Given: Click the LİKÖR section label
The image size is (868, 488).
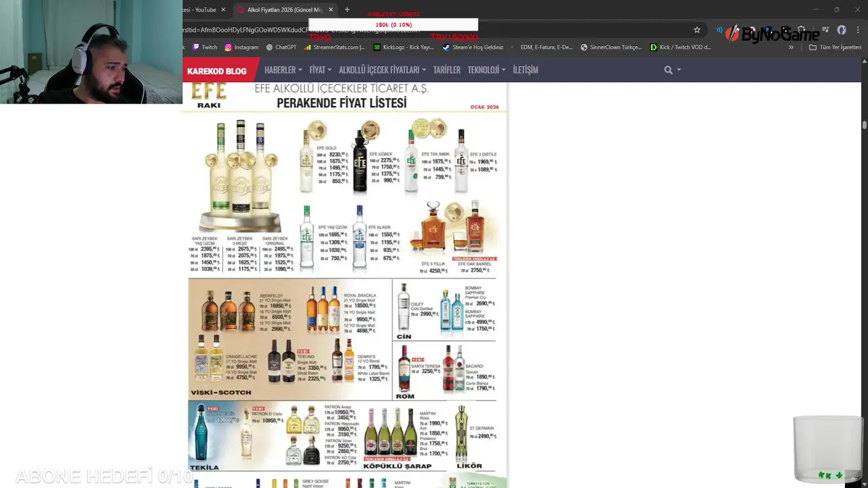Looking at the screenshot, I should point(469,466).
